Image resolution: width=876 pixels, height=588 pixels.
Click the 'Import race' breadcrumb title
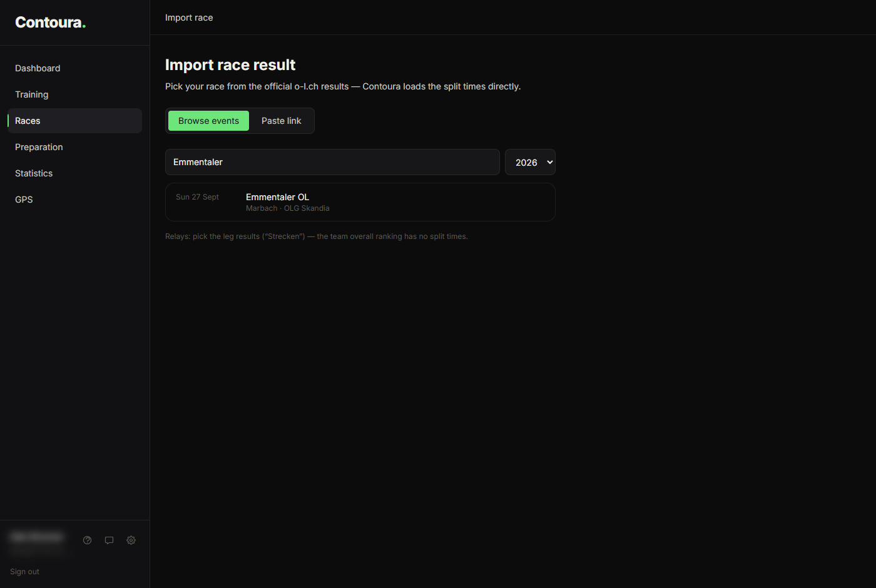(x=189, y=18)
